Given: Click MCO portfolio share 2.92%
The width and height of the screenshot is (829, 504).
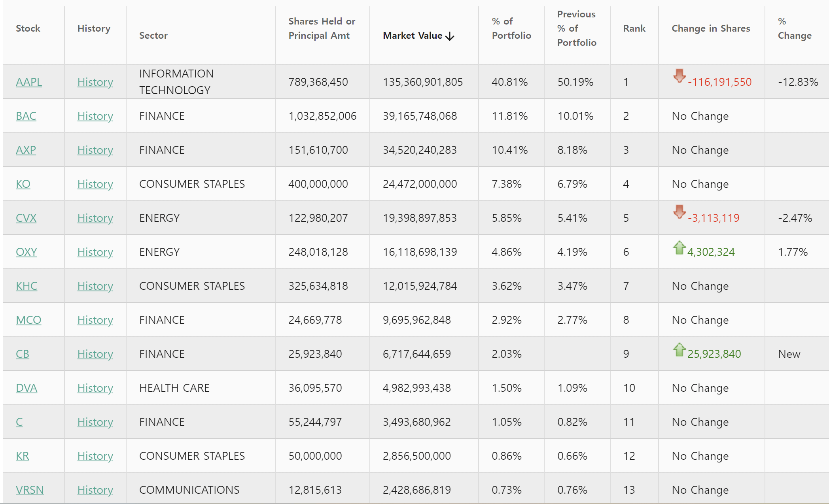Looking at the screenshot, I should tap(507, 320).
